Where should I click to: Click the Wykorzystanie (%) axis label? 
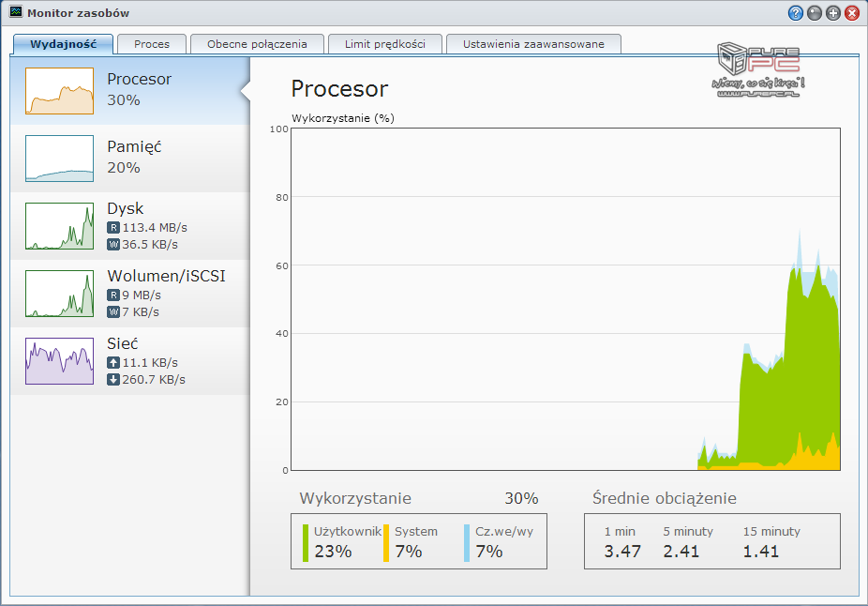point(343,118)
